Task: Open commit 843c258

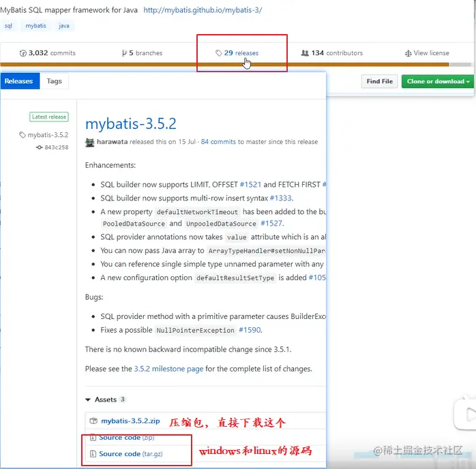Action: click(57, 147)
